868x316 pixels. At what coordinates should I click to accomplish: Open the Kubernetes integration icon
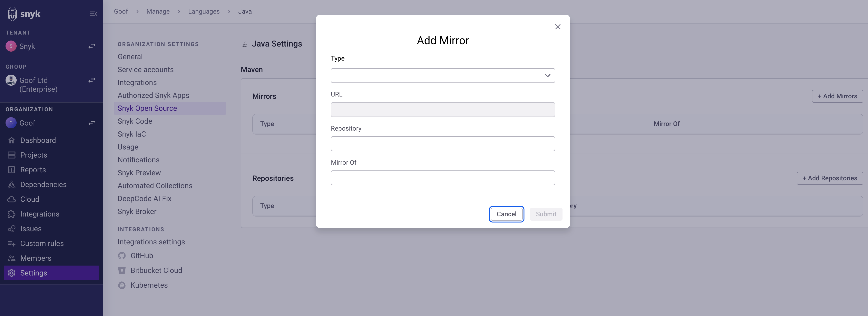pyautogui.click(x=122, y=285)
